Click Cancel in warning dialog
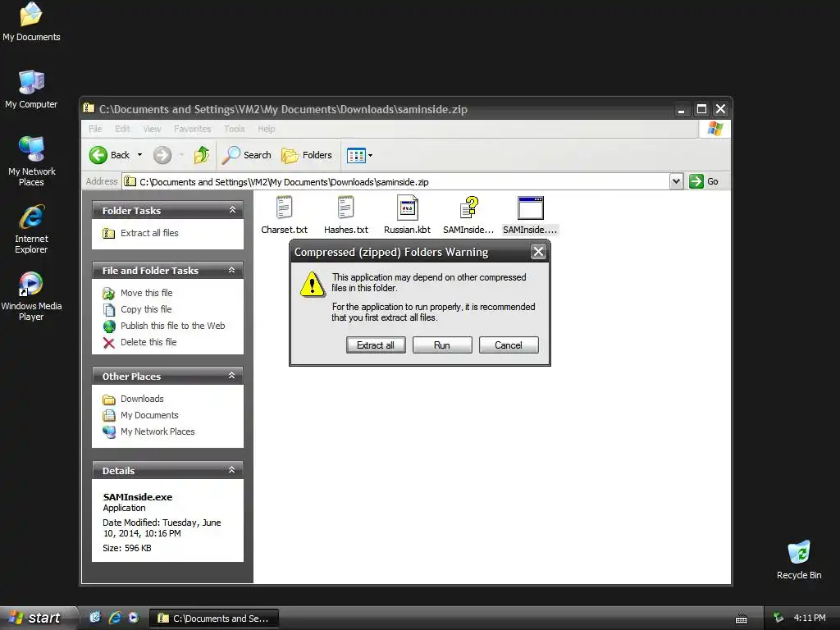Image resolution: width=840 pixels, height=630 pixels. (509, 345)
